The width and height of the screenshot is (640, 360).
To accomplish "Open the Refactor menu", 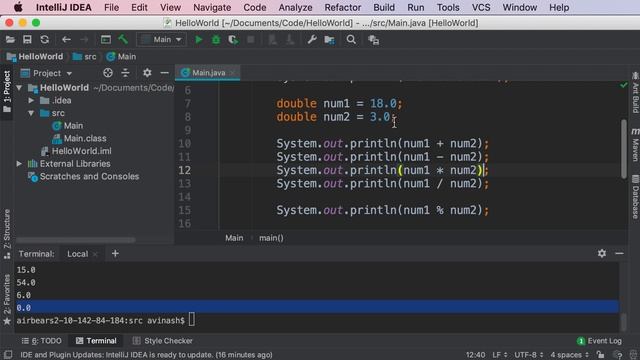I will pos(342,7).
